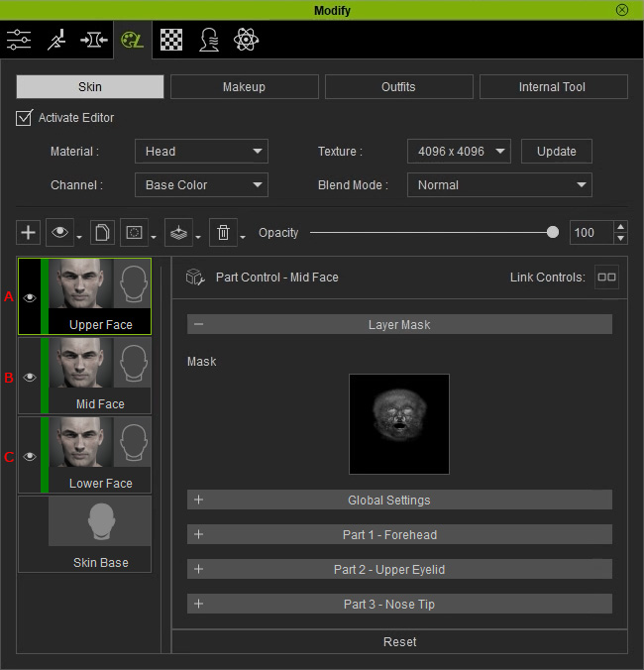Switch to the Makeup tab
This screenshot has width=644, height=670.
click(244, 87)
